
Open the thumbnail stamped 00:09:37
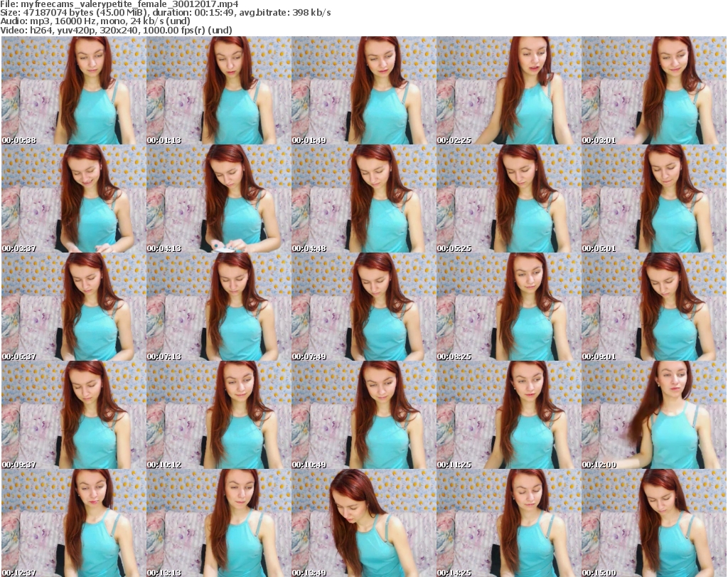tap(73, 415)
